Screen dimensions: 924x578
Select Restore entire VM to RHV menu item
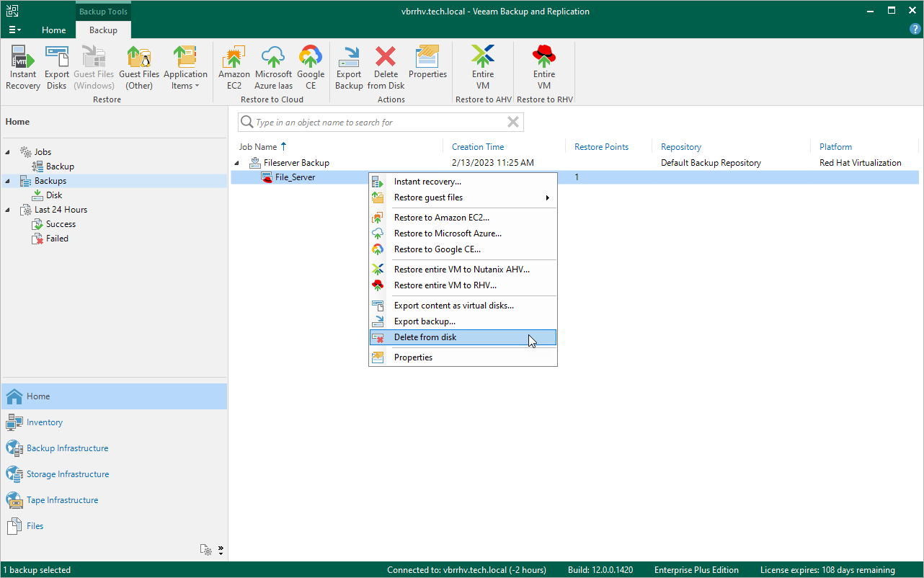[463, 285]
